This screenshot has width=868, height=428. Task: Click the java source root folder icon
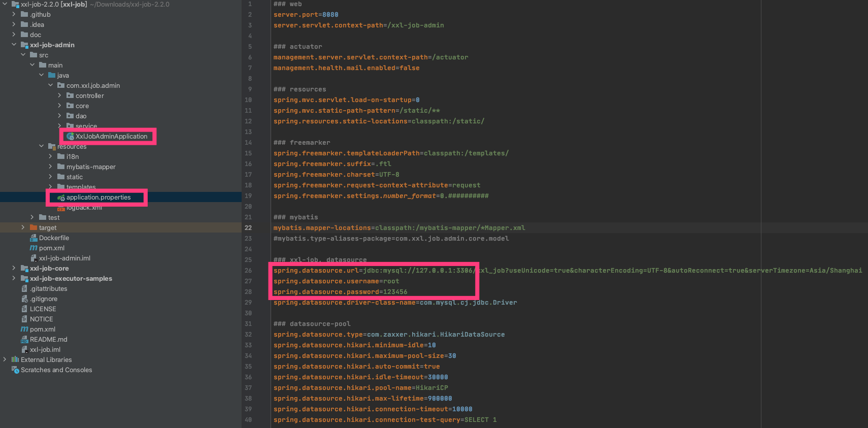coord(52,75)
